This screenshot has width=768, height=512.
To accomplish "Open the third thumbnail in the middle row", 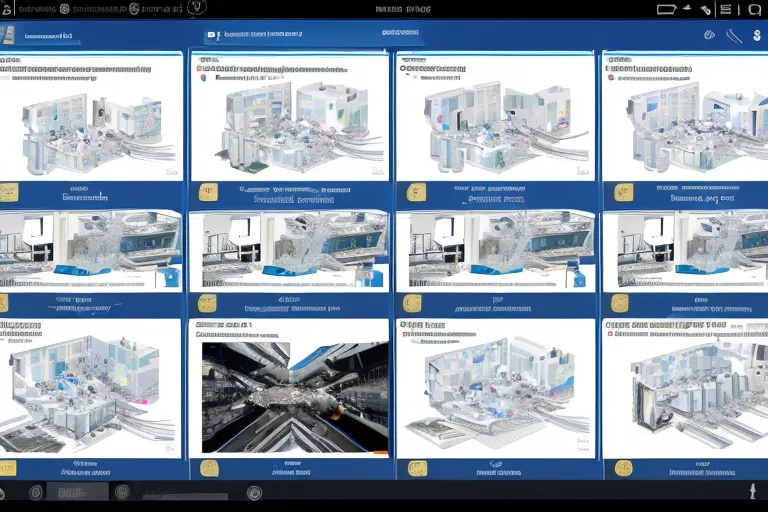I will [x=497, y=250].
